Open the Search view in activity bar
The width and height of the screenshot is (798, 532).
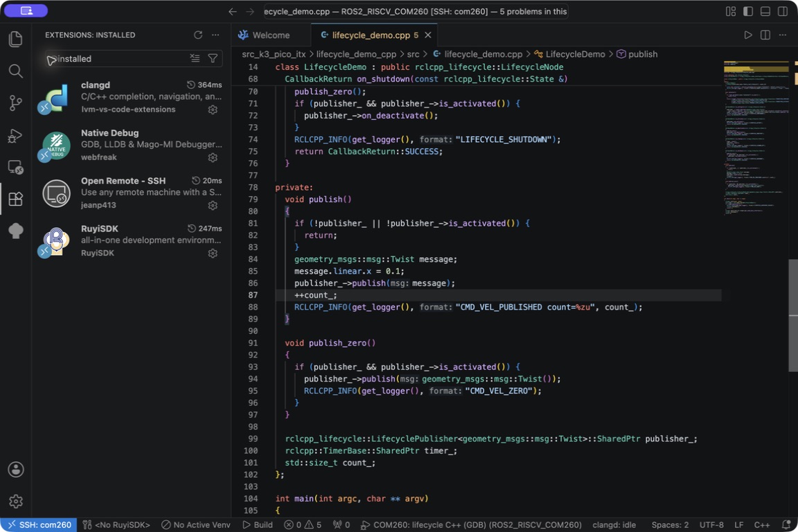[16, 71]
